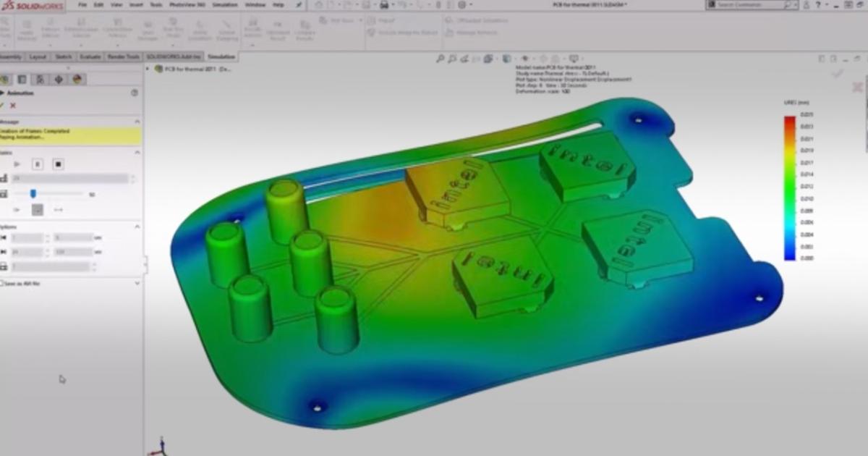This screenshot has height=456, width=868.
Task: Click the Zoom to Area icon
Action: [451, 59]
